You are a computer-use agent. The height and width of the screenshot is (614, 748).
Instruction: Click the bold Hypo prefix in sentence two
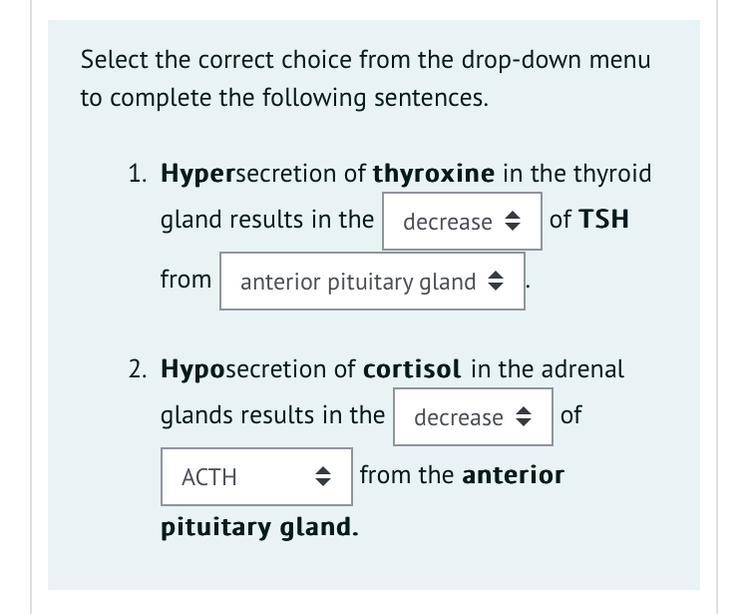tap(193, 369)
